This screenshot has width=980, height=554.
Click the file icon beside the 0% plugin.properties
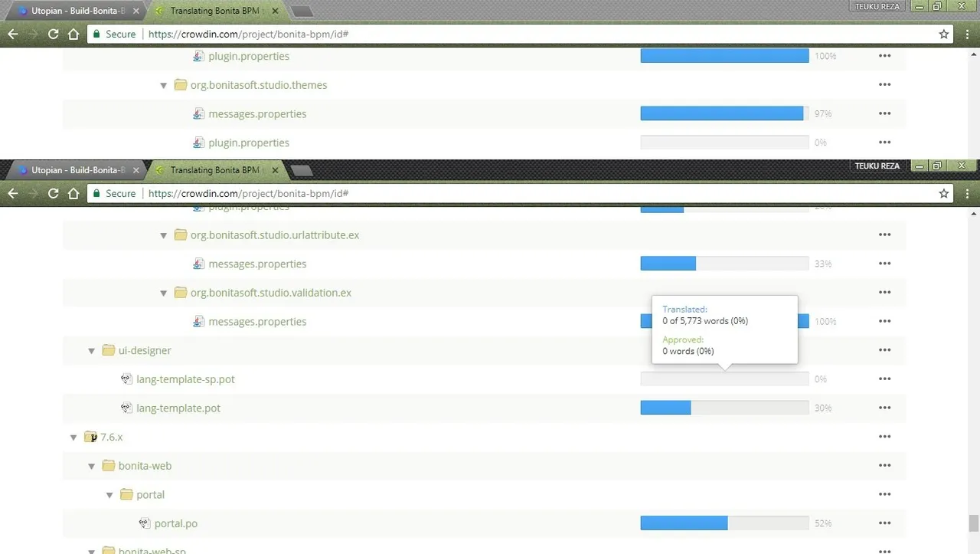[198, 143]
